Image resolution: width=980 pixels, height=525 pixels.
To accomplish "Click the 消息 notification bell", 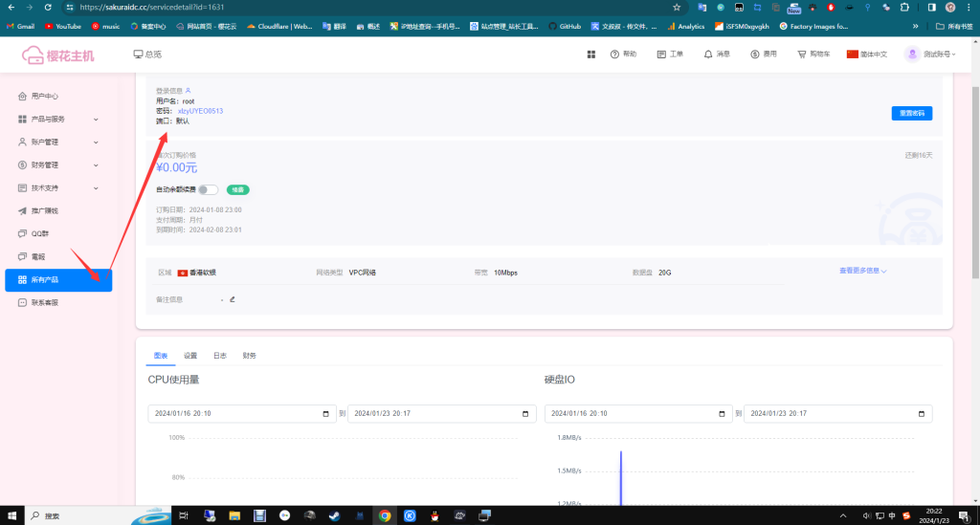I will point(708,55).
